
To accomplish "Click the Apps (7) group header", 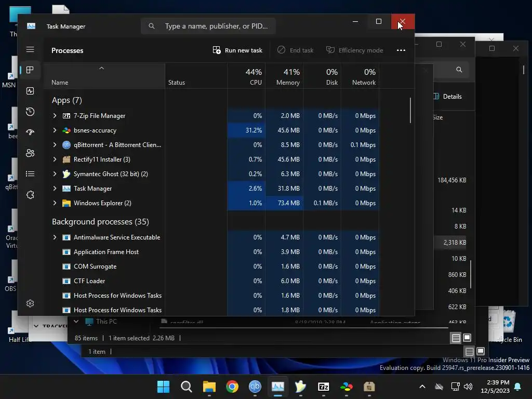I will tap(67, 100).
